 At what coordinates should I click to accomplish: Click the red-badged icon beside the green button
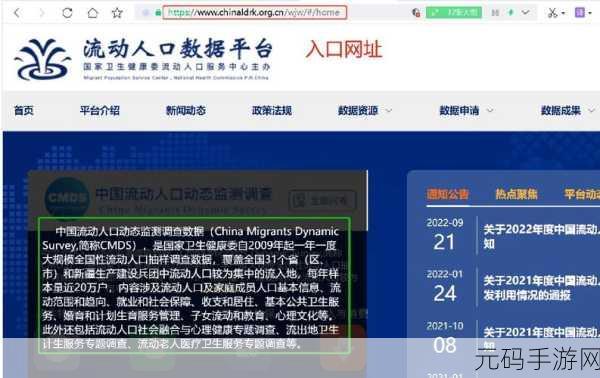coord(416,13)
